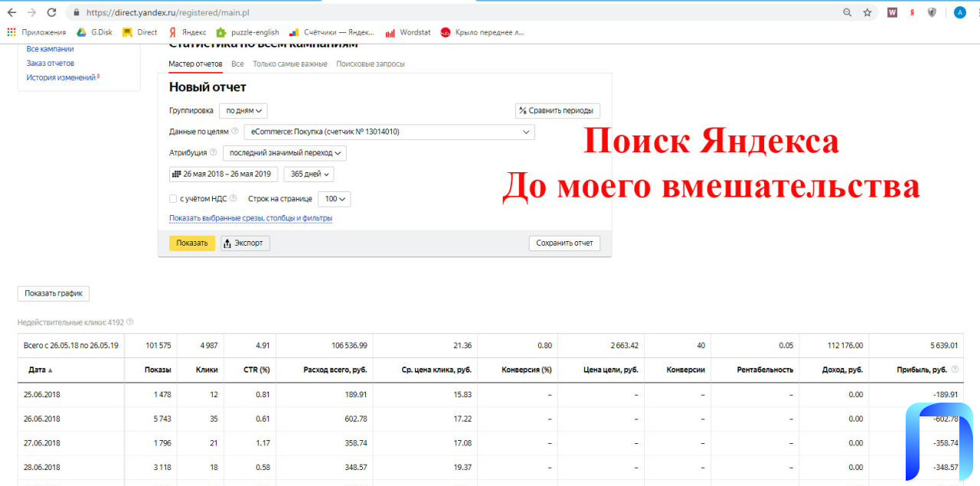Open the последний значимый переход attribution dropdown
980x486 pixels.
pos(285,153)
